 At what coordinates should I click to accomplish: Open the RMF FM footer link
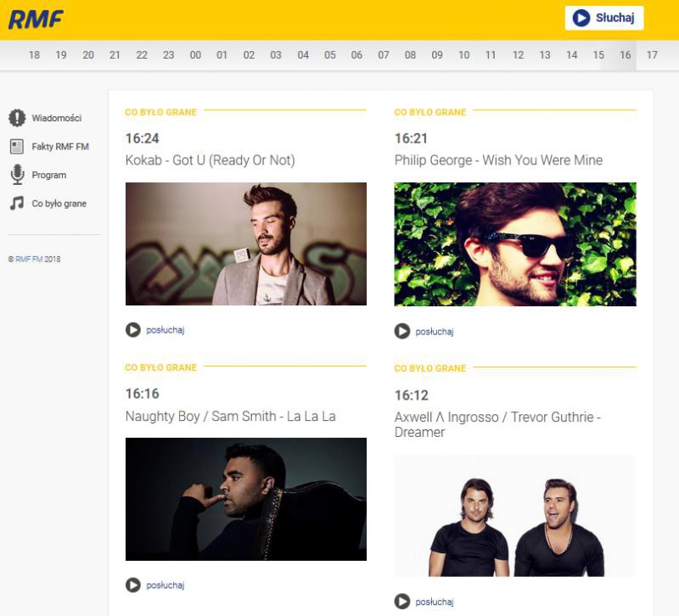[29, 259]
